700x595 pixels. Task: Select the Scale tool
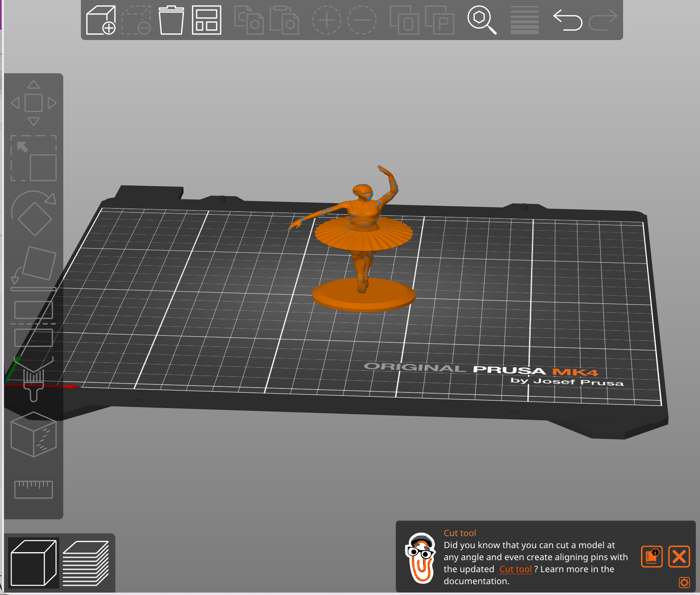tap(34, 158)
